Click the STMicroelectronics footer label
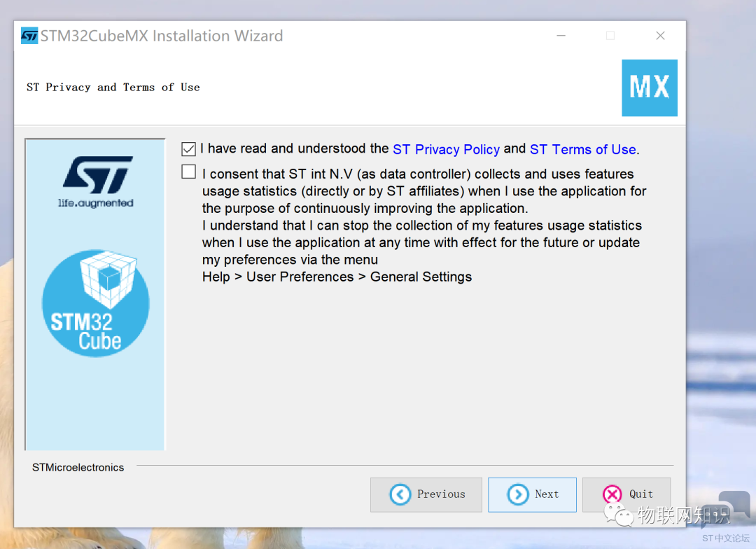This screenshot has height=549, width=756. pyautogui.click(x=78, y=468)
